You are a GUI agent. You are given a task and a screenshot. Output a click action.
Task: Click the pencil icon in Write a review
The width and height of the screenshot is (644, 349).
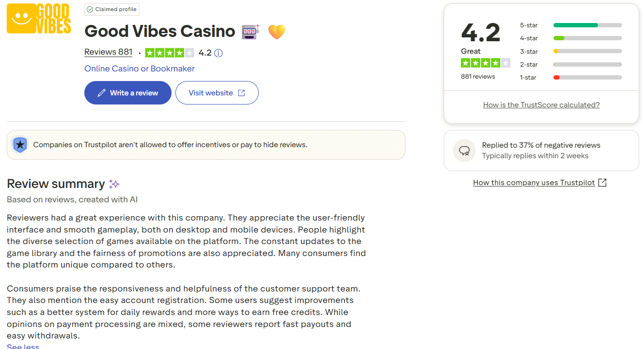click(x=102, y=93)
